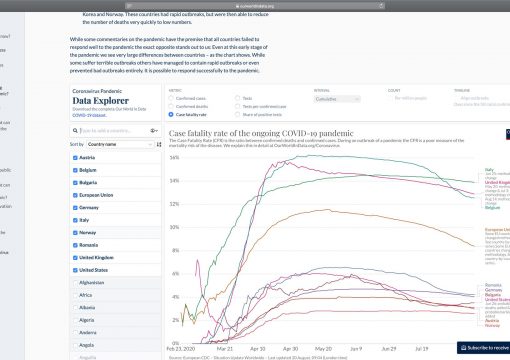
Task: Select the Confirmed deaths metric
Action: coord(171,106)
